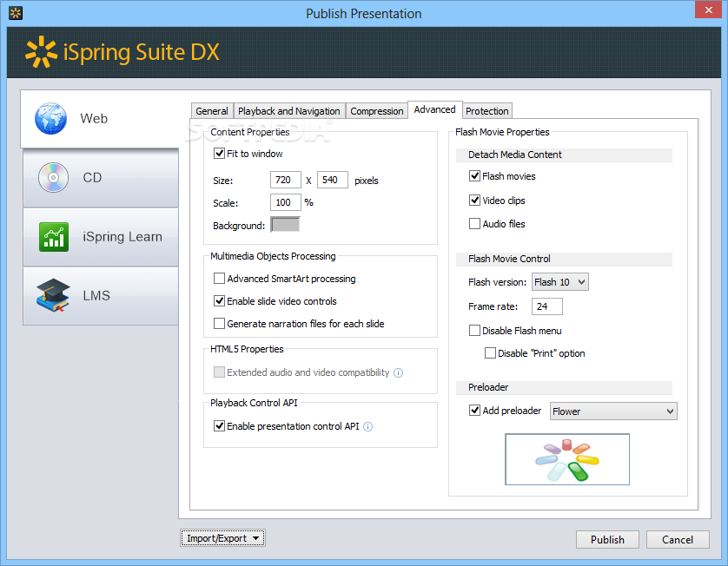Click the iSpring Learn chart icon
The image size is (728, 566).
coord(54,237)
